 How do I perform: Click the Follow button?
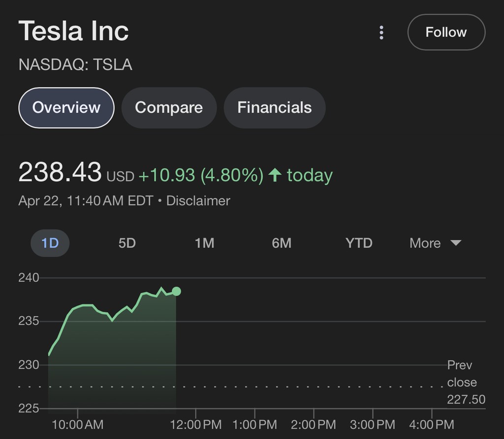446,33
